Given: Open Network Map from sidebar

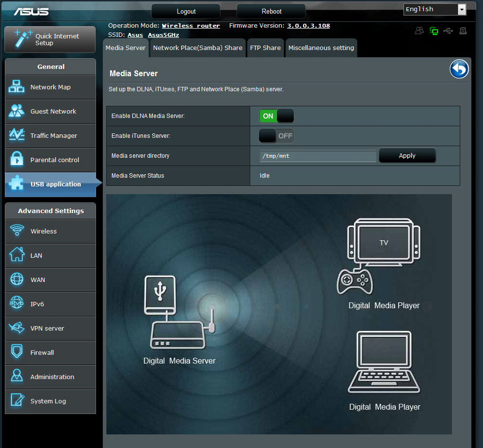Looking at the screenshot, I should (50, 87).
